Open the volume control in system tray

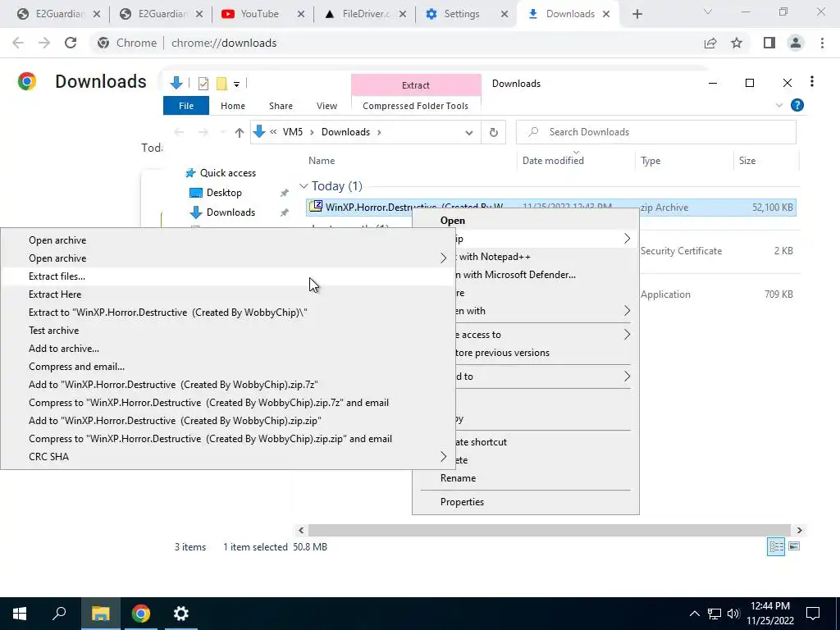[x=733, y=614]
